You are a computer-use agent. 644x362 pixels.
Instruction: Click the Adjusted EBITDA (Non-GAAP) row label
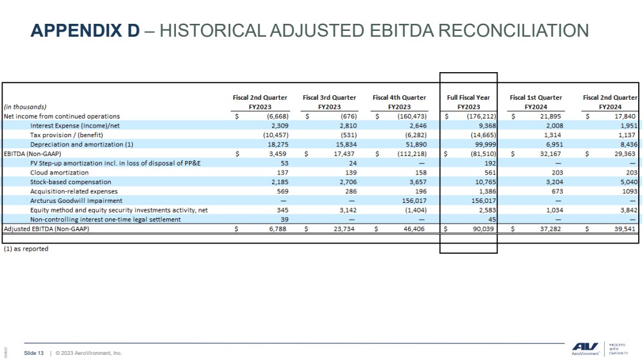pyautogui.click(x=46, y=229)
